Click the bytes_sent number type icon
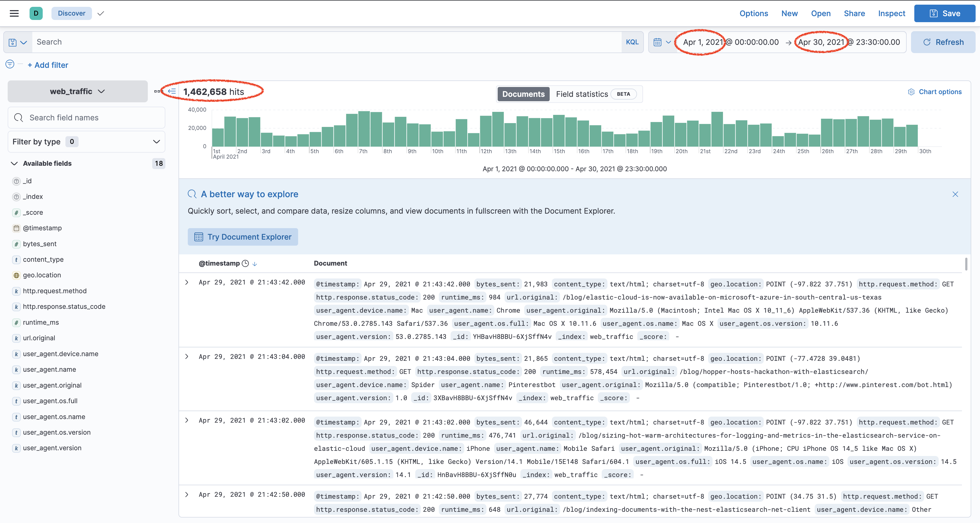The width and height of the screenshot is (980, 523). pyautogui.click(x=16, y=244)
